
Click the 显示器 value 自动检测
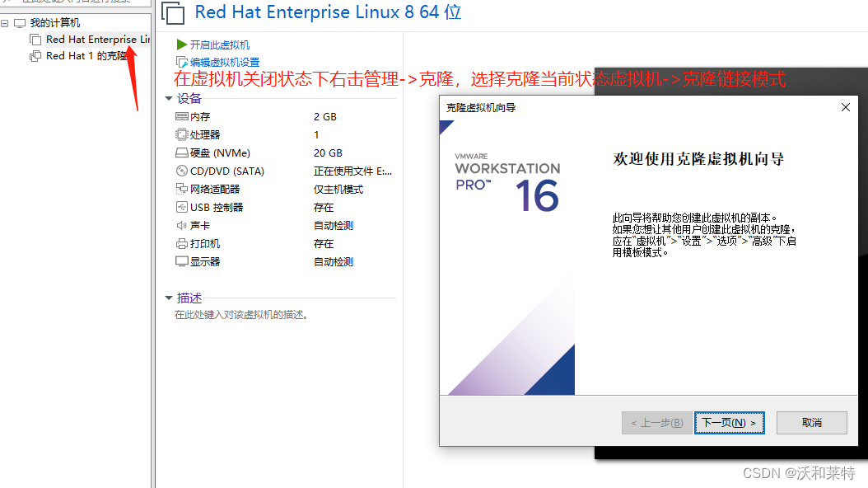click(334, 261)
